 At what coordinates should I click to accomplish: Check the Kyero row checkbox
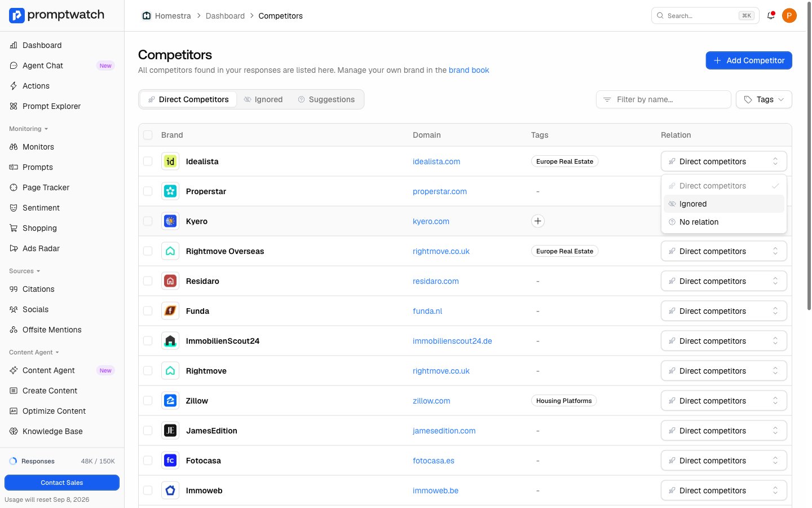tap(148, 221)
